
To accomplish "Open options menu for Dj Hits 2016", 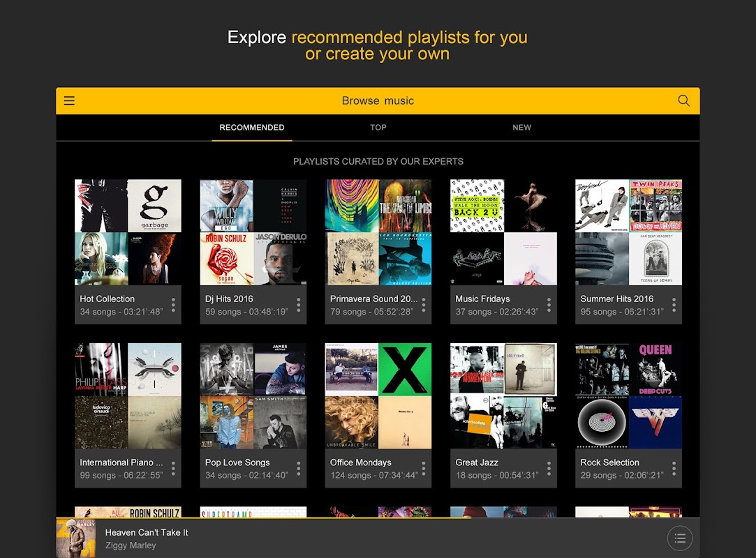I will coord(299,305).
